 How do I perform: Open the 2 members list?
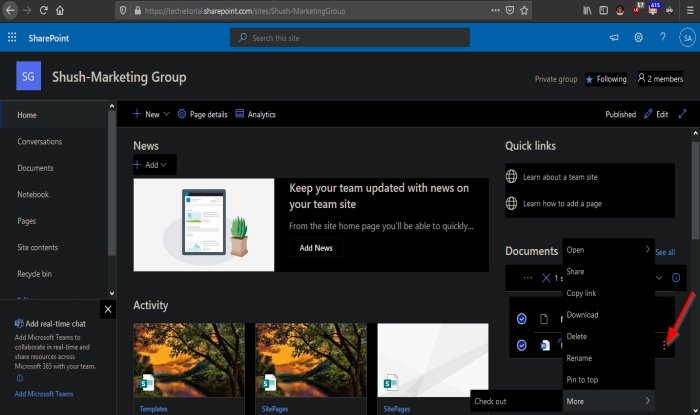pos(660,79)
